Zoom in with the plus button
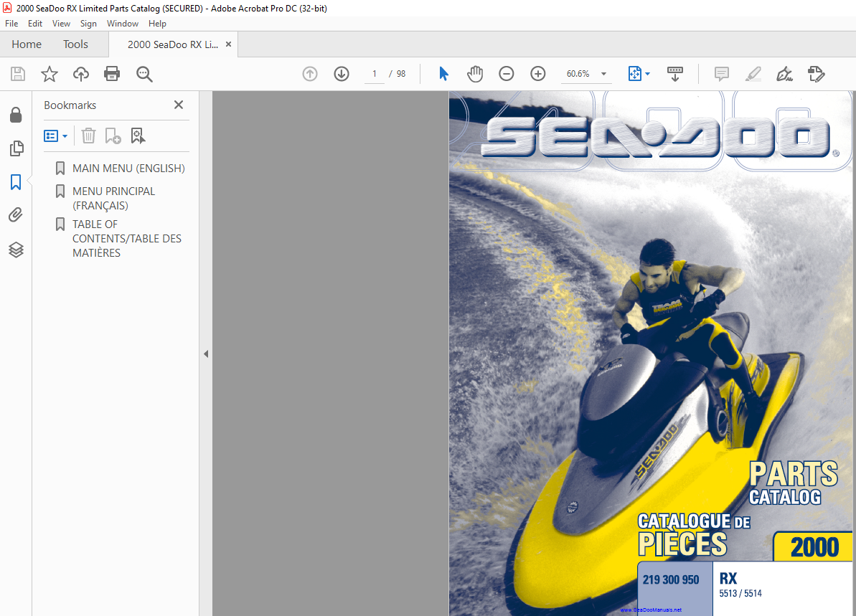 tap(538, 74)
